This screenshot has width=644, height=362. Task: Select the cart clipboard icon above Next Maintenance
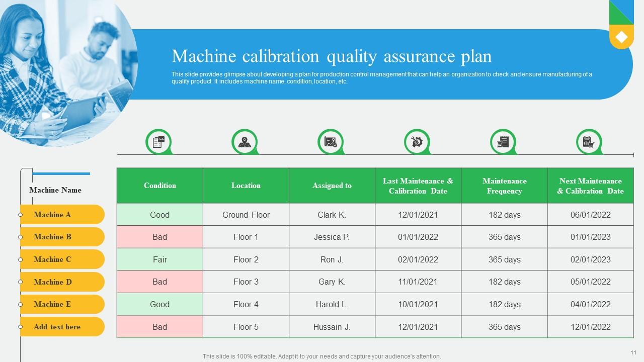pyautogui.click(x=589, y=142)
